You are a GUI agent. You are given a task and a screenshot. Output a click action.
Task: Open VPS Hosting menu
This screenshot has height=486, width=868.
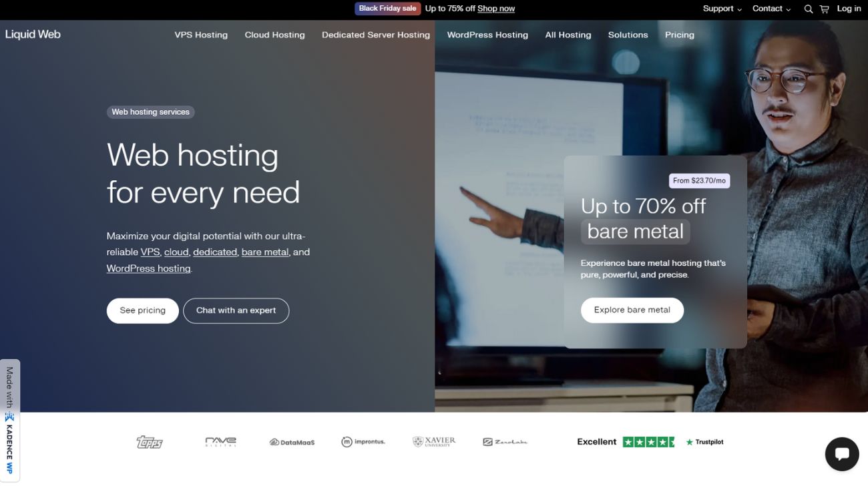pyautogui.click(x=201, y=35)
